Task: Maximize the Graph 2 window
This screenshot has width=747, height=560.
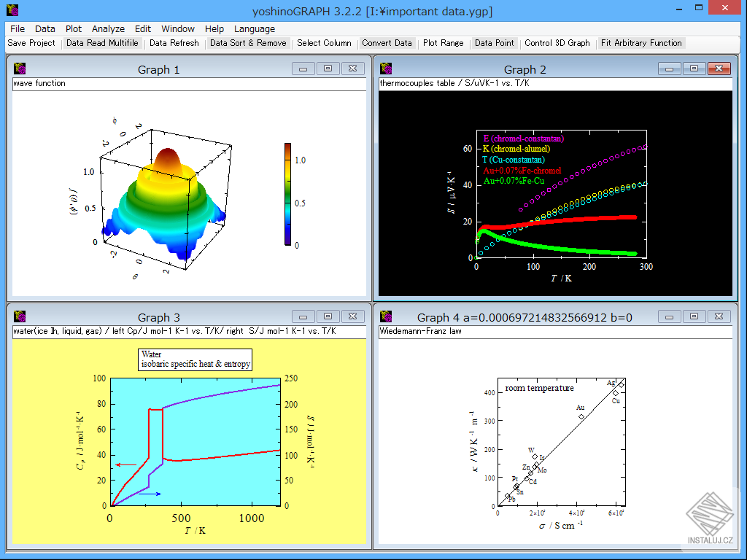Action: pyautogui.click(x=694, y=69)
